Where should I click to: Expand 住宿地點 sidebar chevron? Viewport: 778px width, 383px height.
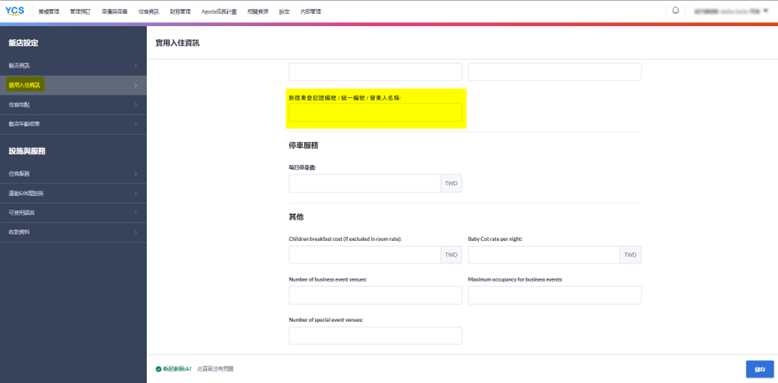coord(135,105)
